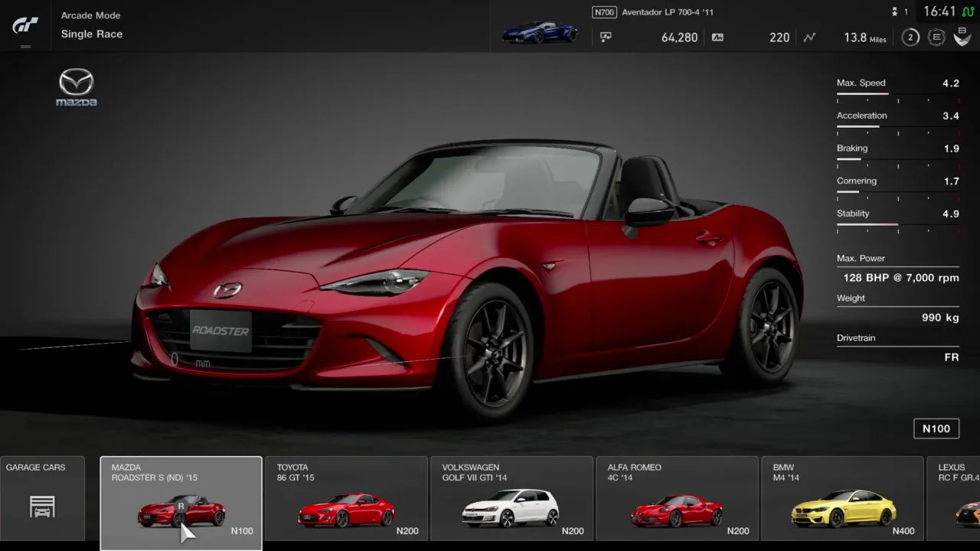Click the driver rating E badge
Image resolution: width=980 pixels, height=551 pixels.
coord(936,37)
